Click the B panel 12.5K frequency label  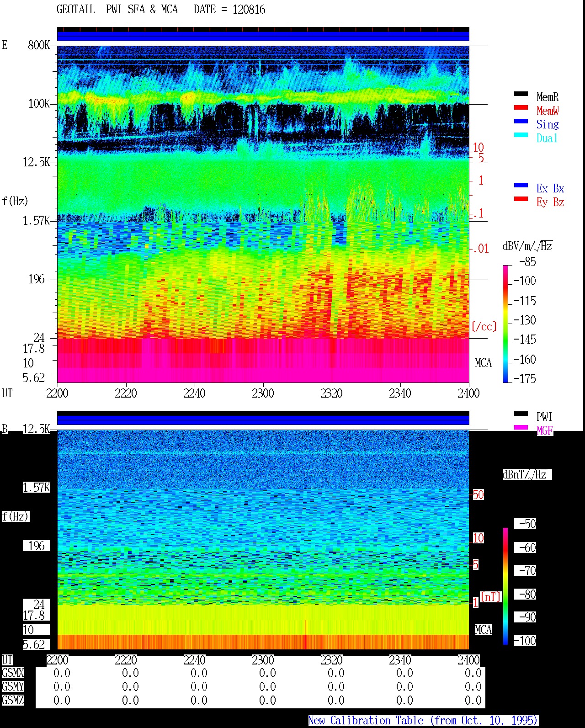tap(37, 429)
